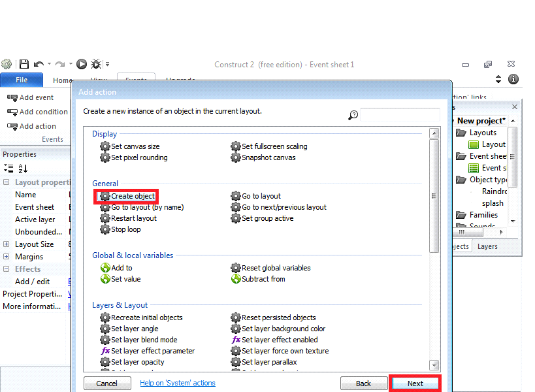Viewport: 535px width, 392px height.
Task: Click Add condition in ribbon
Action: click(37, 112)
